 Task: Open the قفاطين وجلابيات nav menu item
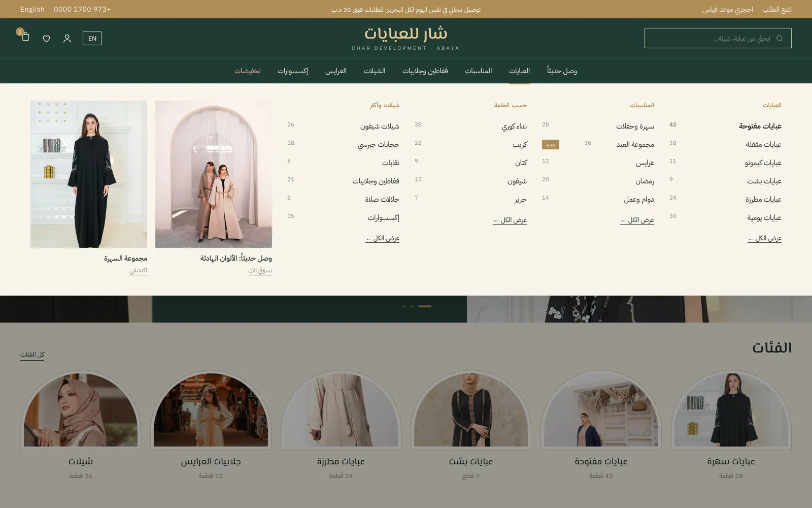[x=425, y=71]
